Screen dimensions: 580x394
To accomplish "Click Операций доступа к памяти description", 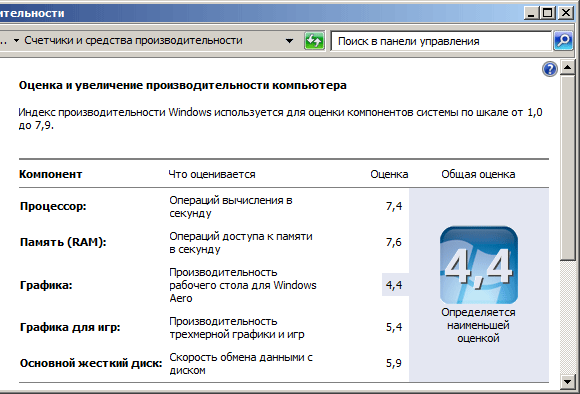I will [x=241, y=243].
